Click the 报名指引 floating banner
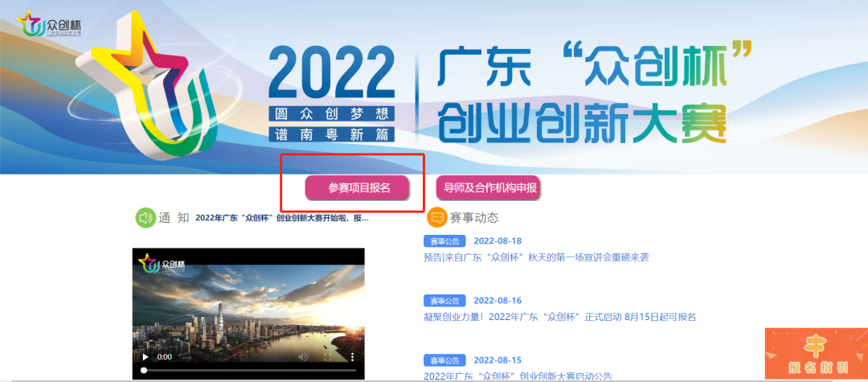Viewport: 868px width, 382px height. point(817,355)
